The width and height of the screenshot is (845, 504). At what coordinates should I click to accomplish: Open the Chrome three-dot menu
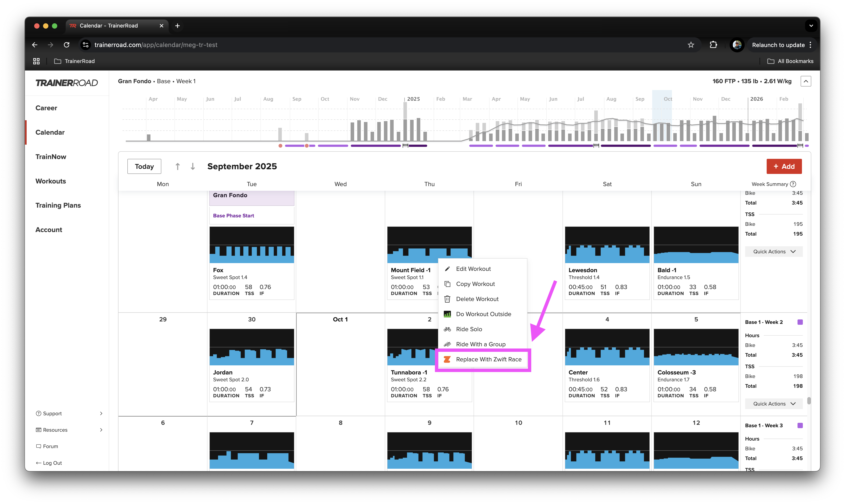tap(810, 45)
